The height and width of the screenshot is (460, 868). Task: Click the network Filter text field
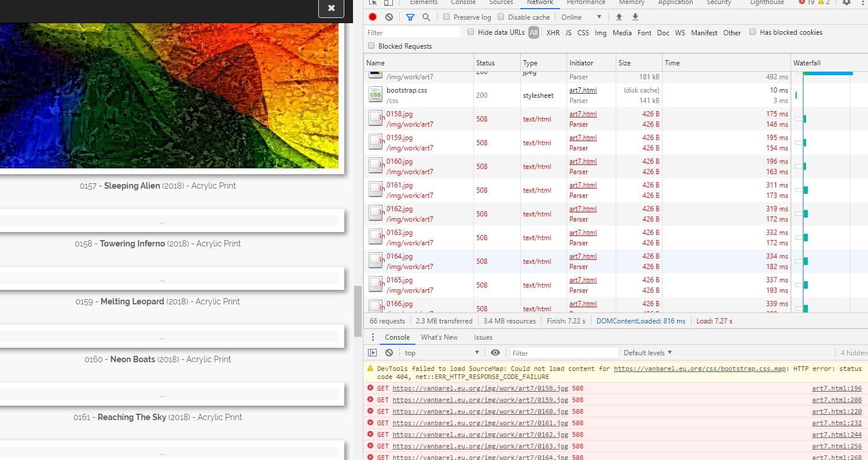pyautogui.click(x=413, y=33)
